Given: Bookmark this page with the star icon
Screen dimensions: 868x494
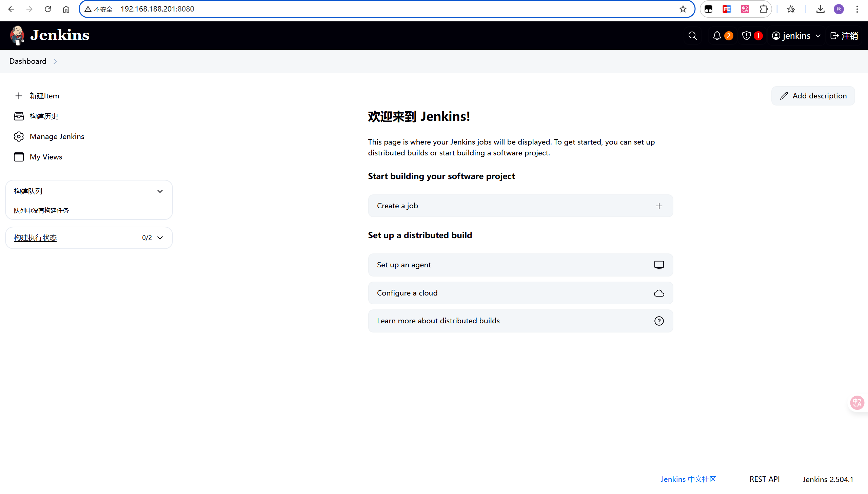Looking at the screenshot, I should tap(683, 9).
